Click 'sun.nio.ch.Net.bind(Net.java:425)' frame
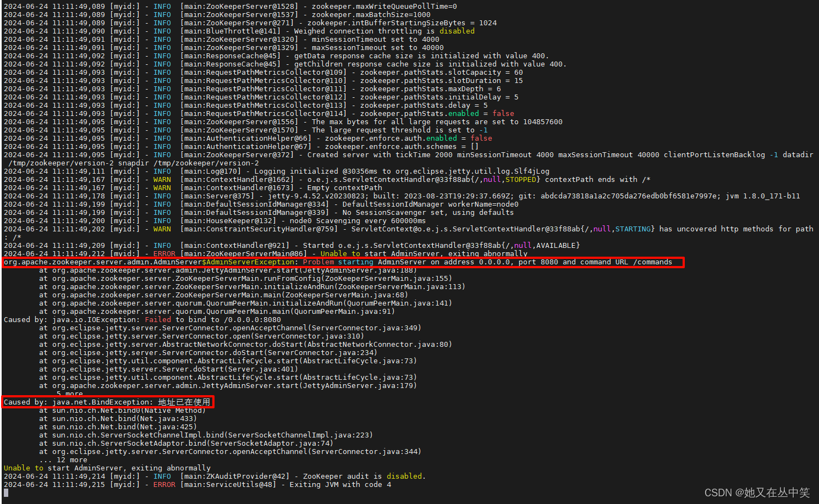819x504 pixels. (118, 427)
